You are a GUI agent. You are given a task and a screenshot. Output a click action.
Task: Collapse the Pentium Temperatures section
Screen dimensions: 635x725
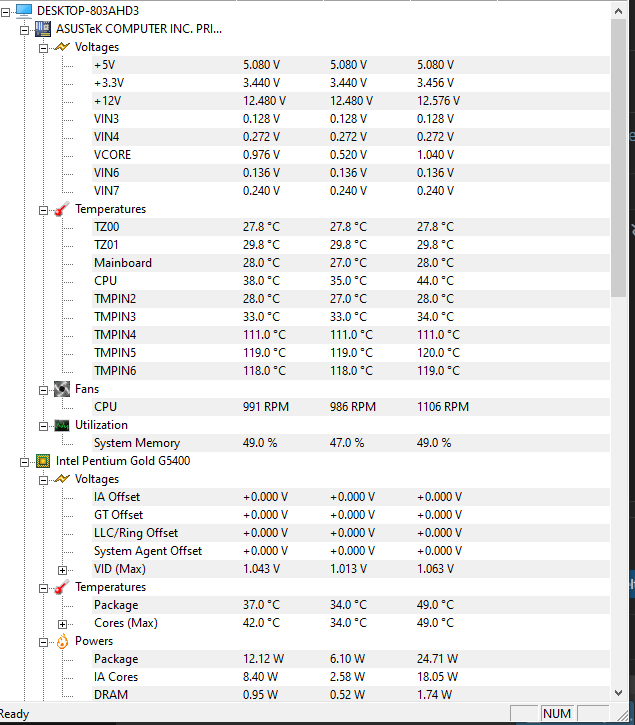coord(43,588)
